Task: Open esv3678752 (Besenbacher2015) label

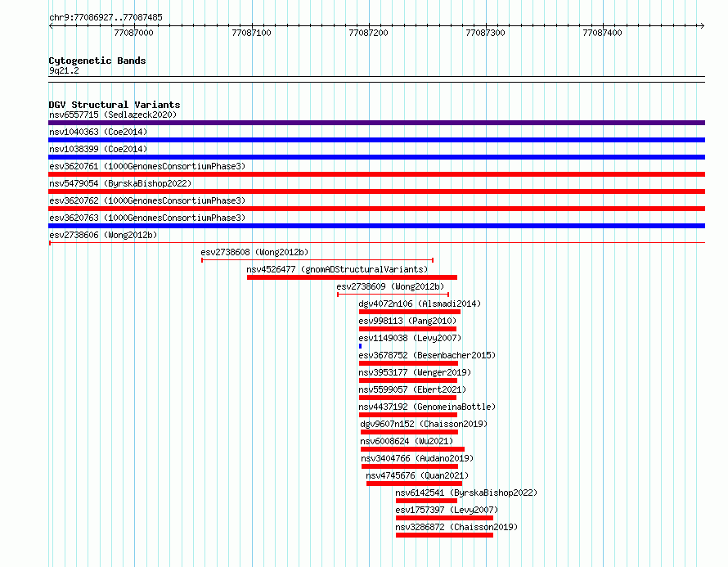Action: click(427, 355)
